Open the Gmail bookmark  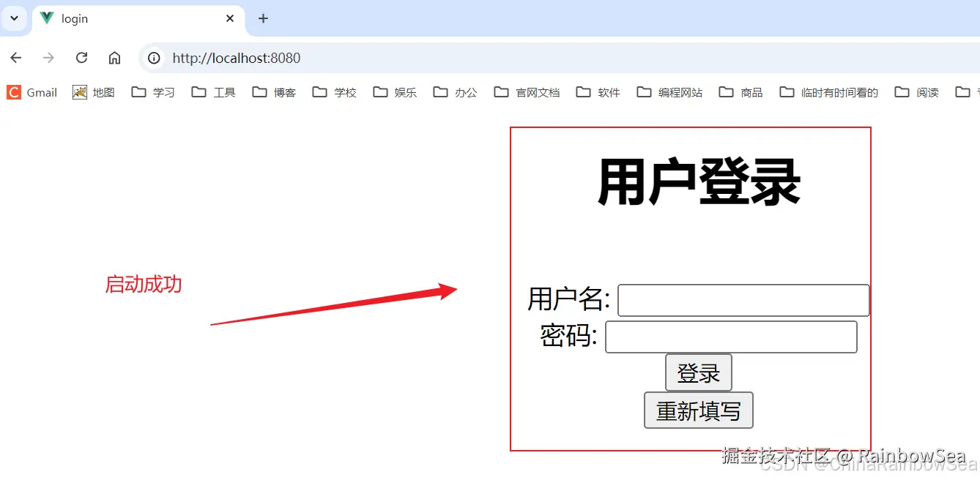[31, 92]
